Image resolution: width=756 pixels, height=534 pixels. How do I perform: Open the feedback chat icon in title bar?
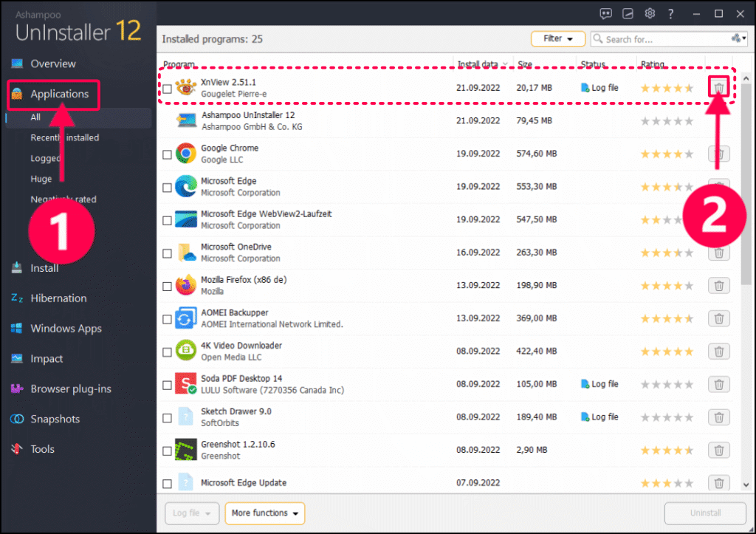tap(605, 13)
